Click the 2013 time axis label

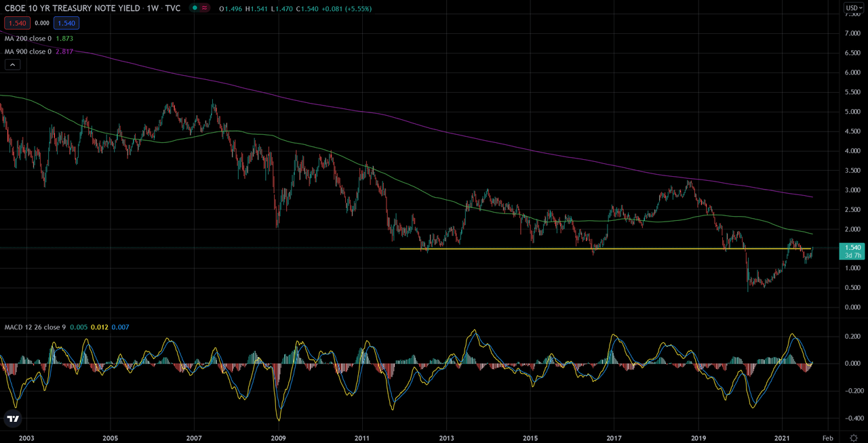446,438
